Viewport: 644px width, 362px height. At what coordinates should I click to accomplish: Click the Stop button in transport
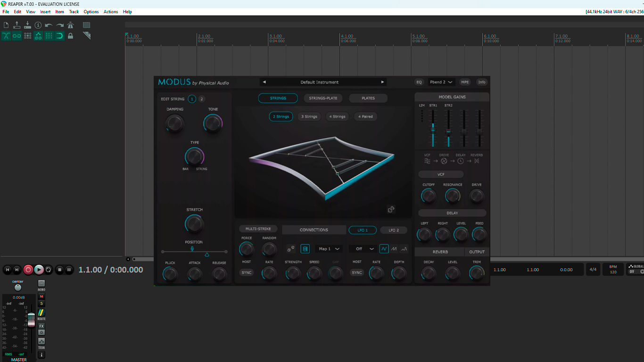point(59,270)
